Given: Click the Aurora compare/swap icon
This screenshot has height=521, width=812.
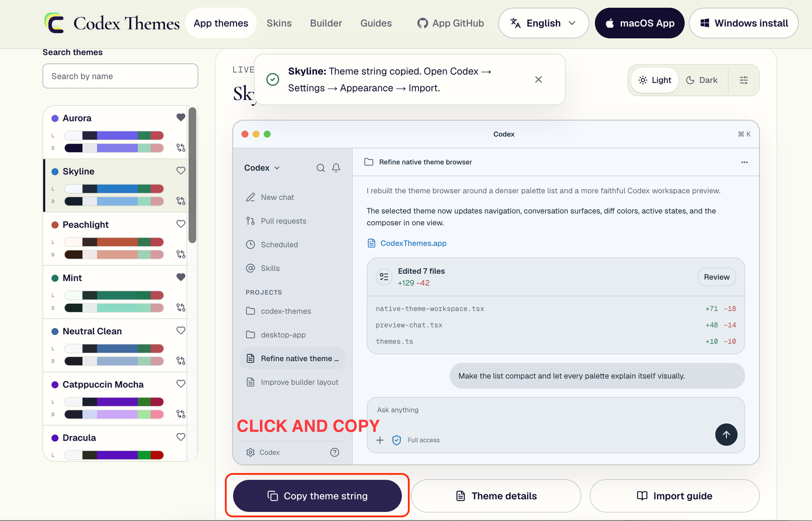Looking at the screenshot, I should (x=181, y=148).
